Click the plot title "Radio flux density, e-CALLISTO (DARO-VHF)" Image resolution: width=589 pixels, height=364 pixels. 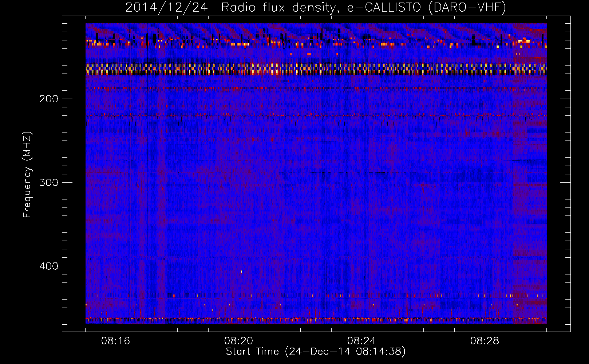pyautogui.click(x=363, y=8)
